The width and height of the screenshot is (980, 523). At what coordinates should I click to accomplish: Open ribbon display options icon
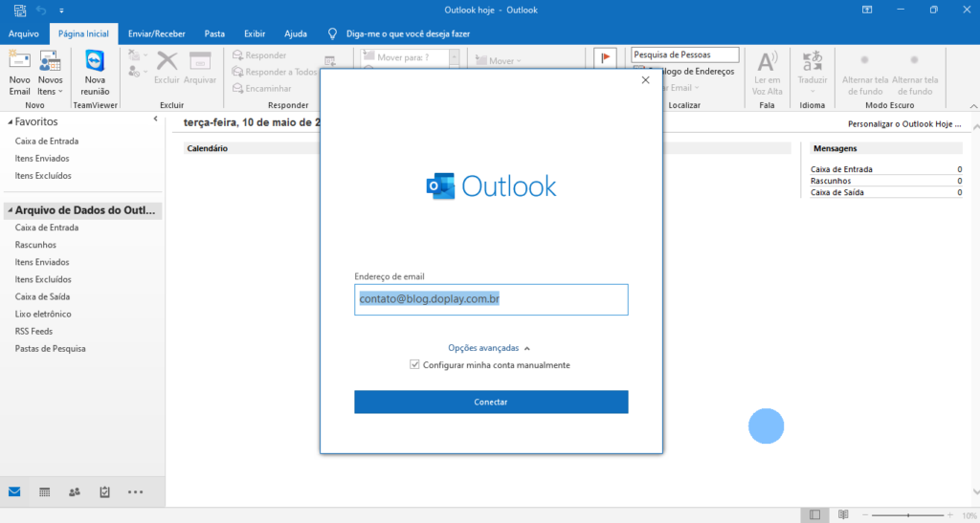[x=867, y=10]
